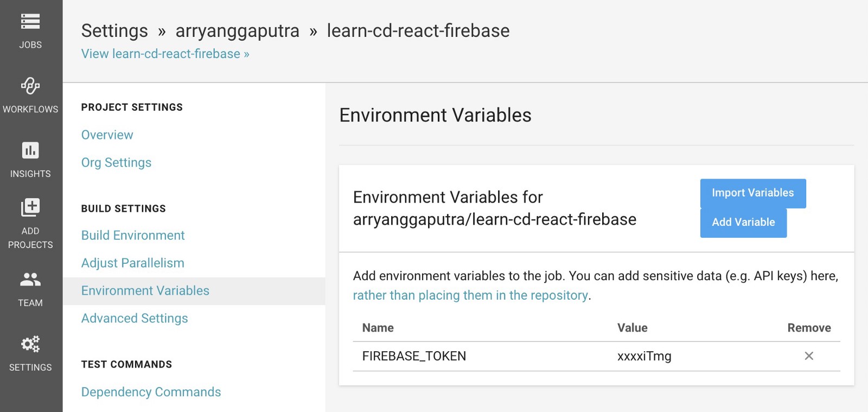Click the Import Variables button
868x412 pixels.
tap(752, 193)
